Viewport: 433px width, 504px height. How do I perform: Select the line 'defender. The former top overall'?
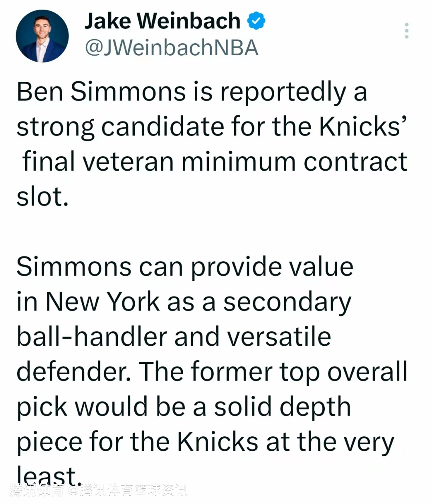212,372
